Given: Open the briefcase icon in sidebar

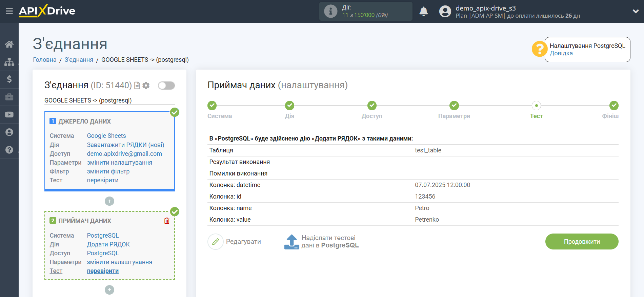Looking at the screenshot, I should [9, 97].
